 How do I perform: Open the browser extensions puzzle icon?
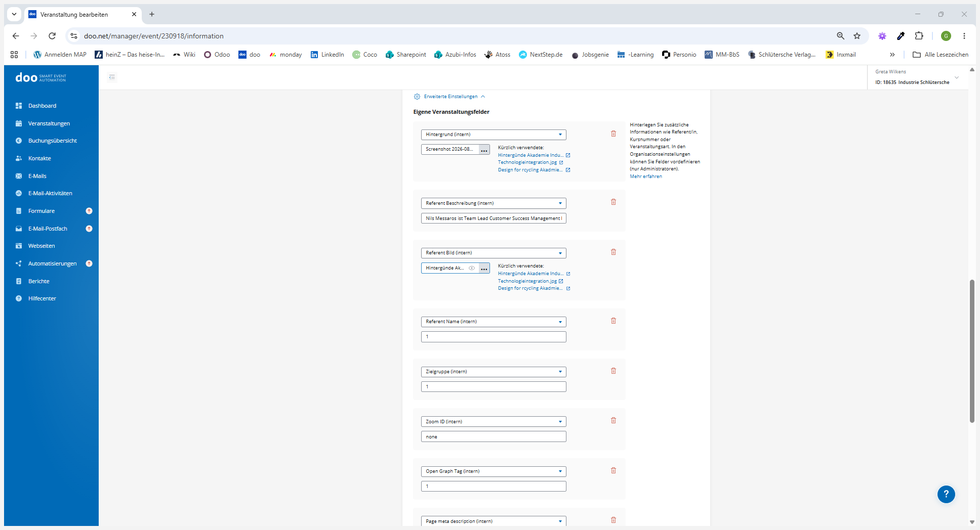919,36
